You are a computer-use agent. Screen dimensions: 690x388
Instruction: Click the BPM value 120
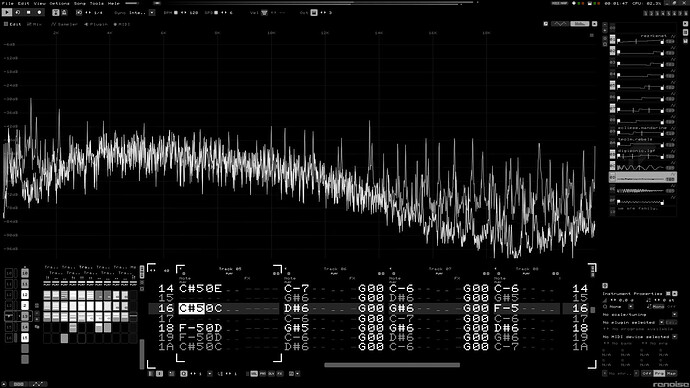coord(194,13)
